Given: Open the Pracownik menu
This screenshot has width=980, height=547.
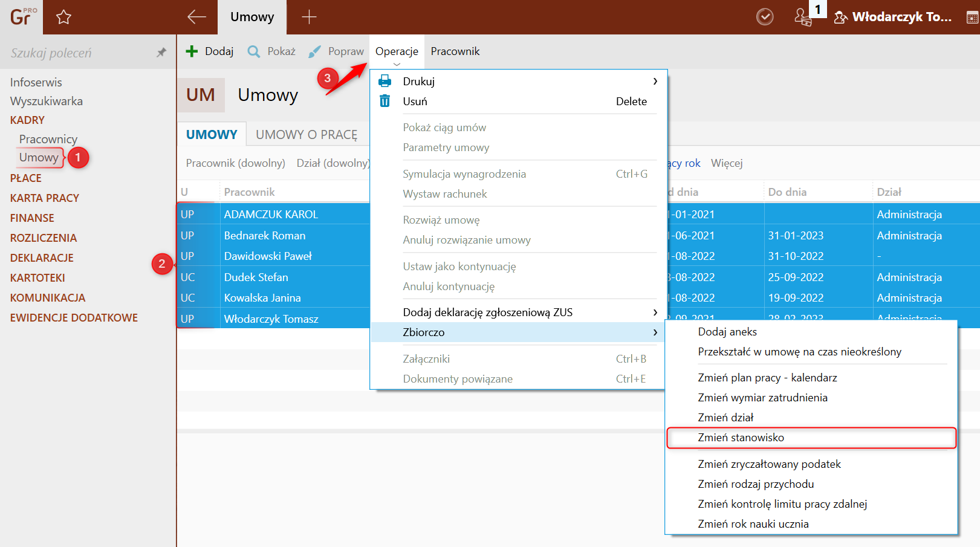Looking at the screenshot, I should (x=455, y=51).
